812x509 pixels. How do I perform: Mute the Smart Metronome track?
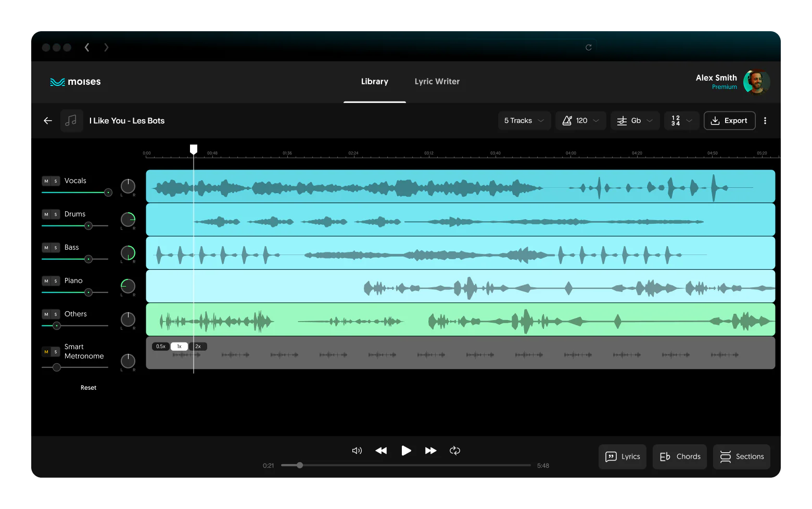tap(46, 352)
